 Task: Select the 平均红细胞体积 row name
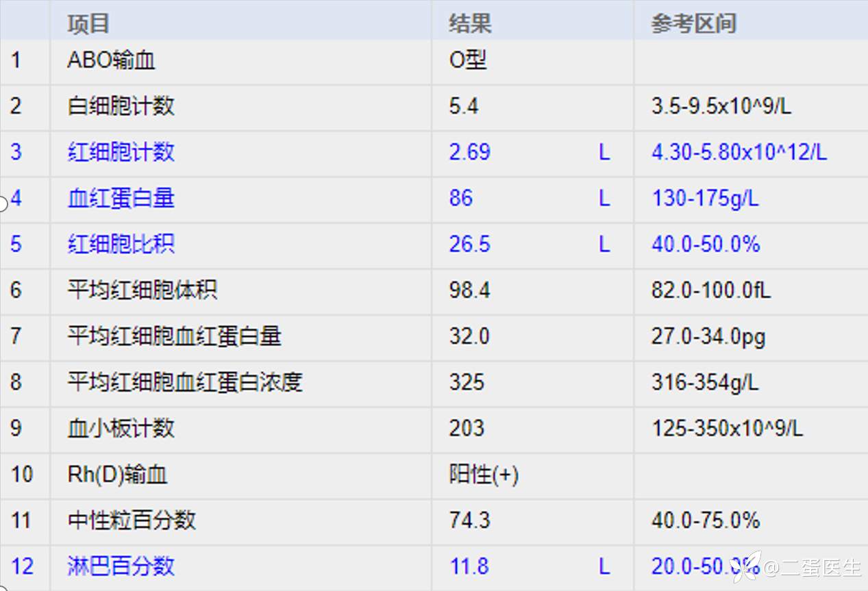pos(142,290)
